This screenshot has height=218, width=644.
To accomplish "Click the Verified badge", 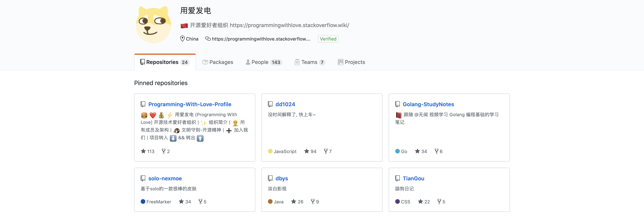I will 328,39.
